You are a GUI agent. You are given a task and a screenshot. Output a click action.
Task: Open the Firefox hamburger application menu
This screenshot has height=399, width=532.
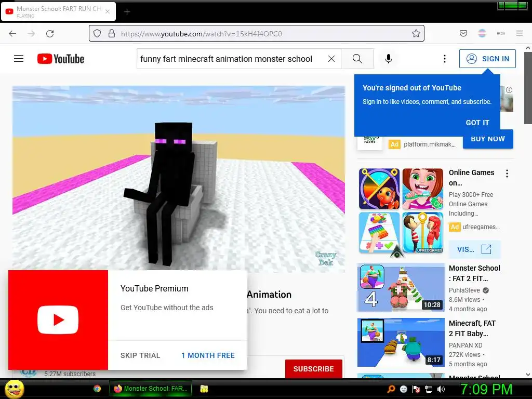[520, 33]
